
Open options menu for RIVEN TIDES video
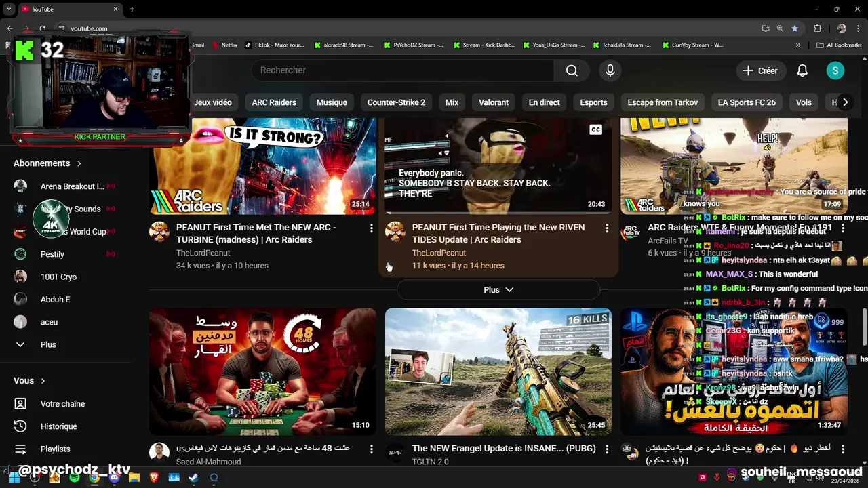click(x=607, y=228)
